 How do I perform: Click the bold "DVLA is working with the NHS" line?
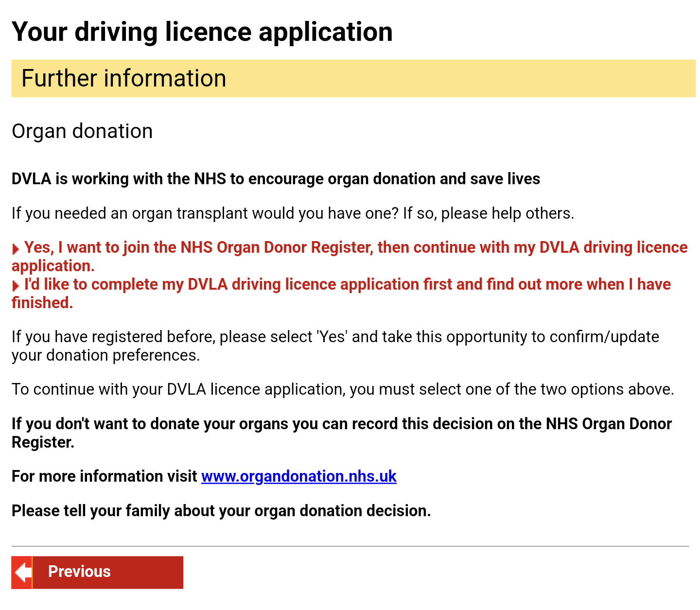(x=276, y=179)
